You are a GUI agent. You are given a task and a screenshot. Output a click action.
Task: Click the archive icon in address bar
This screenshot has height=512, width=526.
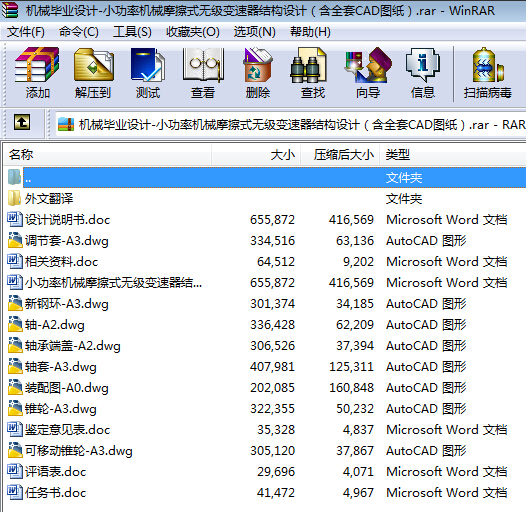coord(66,124)
